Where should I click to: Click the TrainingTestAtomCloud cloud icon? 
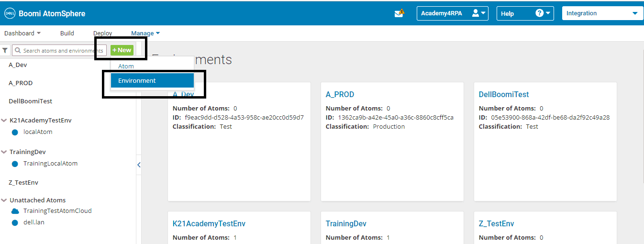[15, 211]
